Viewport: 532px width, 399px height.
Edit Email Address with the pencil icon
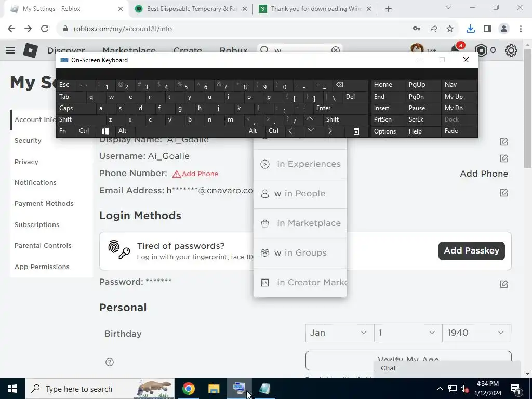(x=504, y=193)
